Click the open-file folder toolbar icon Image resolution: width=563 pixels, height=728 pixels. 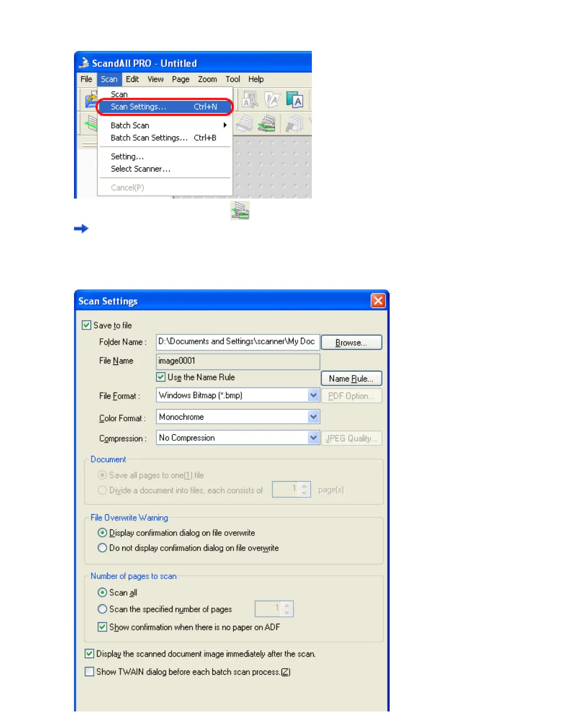pyautogui.click(x=91, y=100)
